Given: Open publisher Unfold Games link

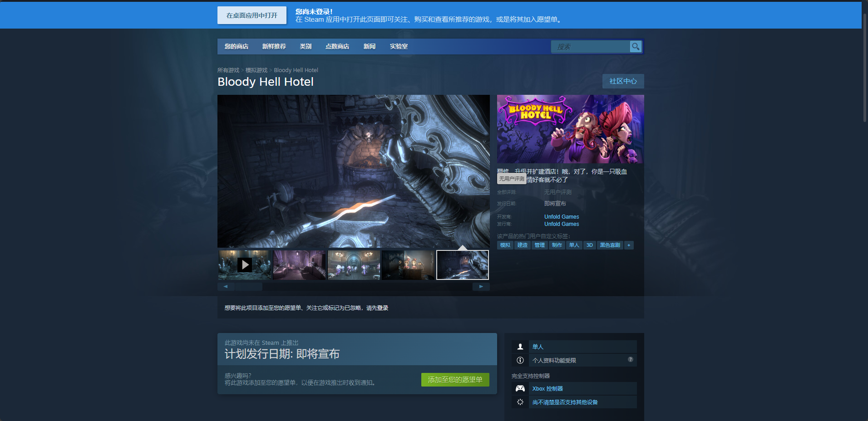Looking at the screenshot, I should pos(562,224).
